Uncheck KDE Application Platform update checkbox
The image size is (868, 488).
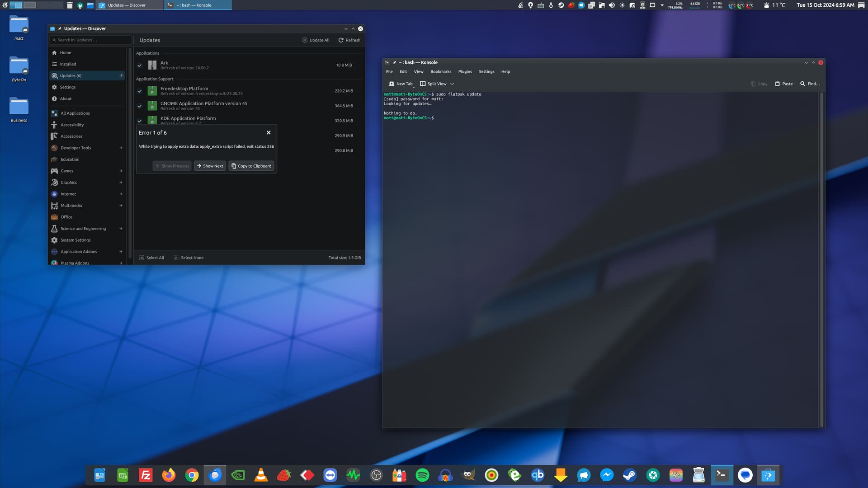click(140, 121)
